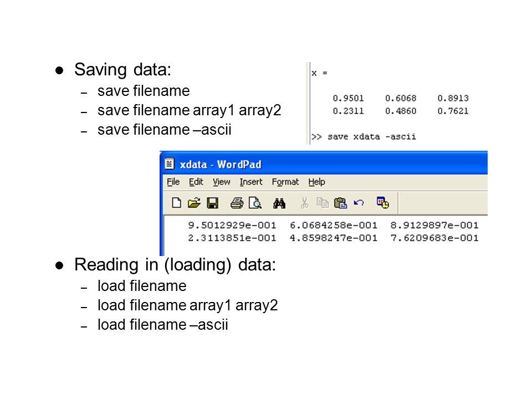532x399 pixels.
Task: Click the 0.9501 value in MATLAB output
Action: coord(348,99)
